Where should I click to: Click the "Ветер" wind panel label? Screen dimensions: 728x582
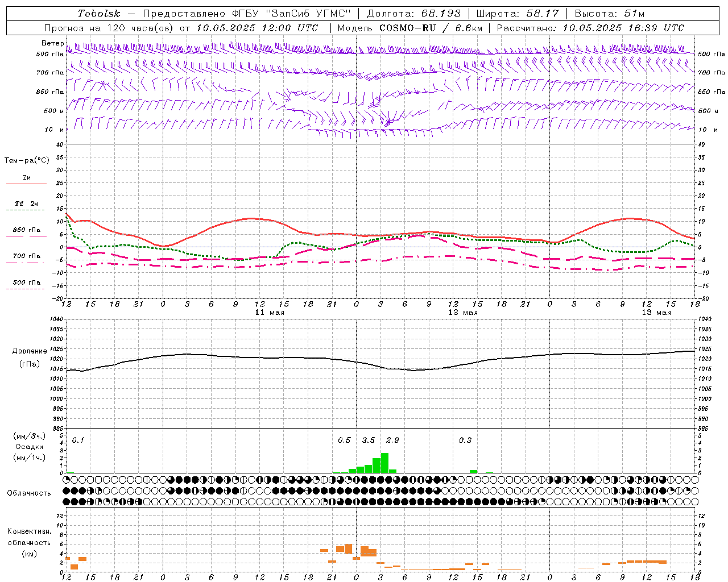coord(52,43)
